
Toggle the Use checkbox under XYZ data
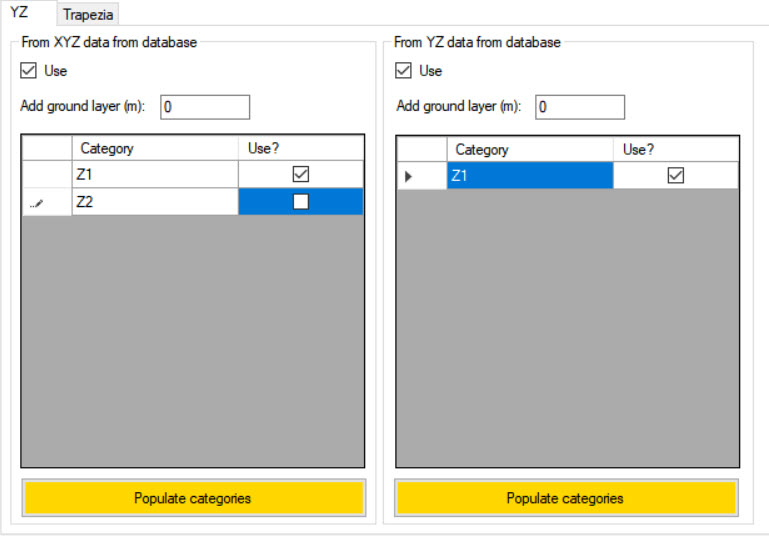[x=29, y=71]
